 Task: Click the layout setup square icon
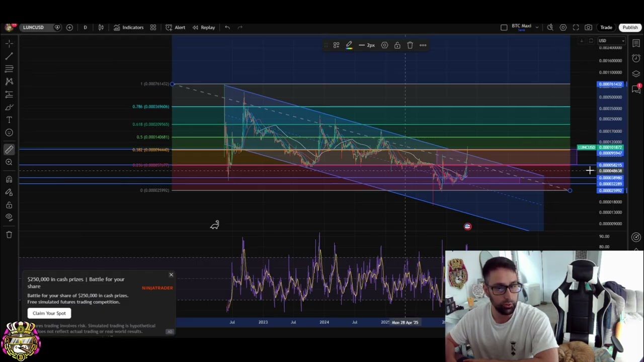[x=504, y=27]
